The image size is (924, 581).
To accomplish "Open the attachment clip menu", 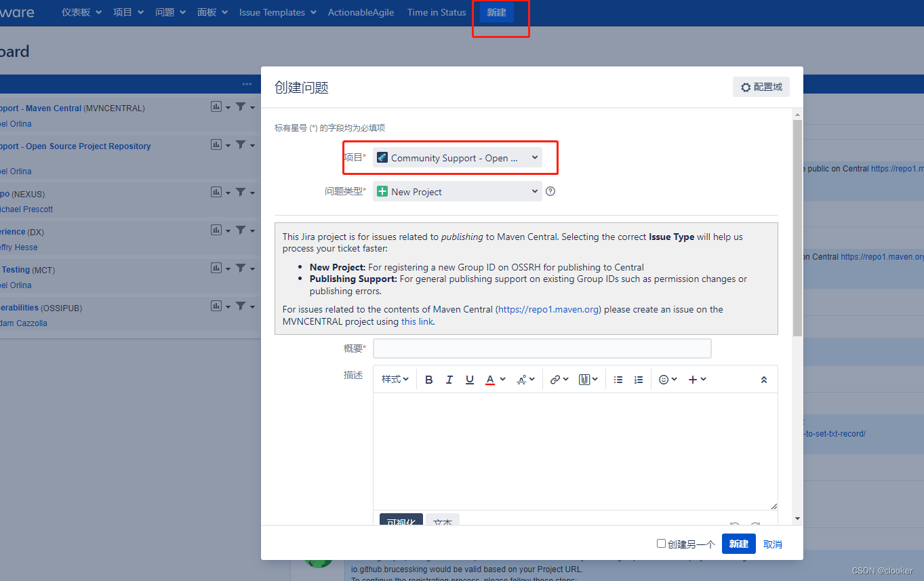I will (588, 380).
